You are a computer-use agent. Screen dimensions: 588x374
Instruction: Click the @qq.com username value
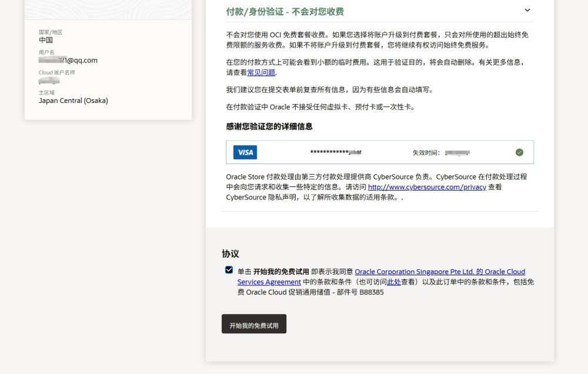pos(68,60)
